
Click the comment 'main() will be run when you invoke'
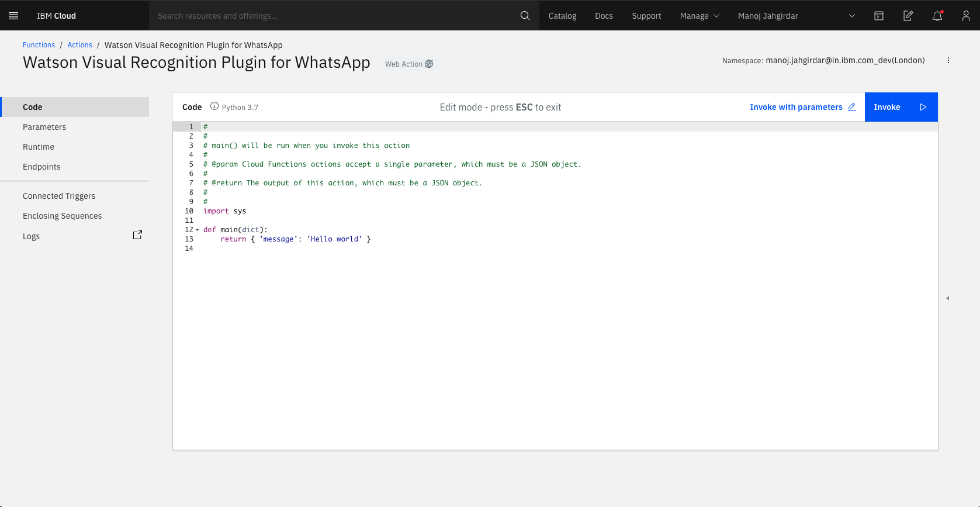coord(306,146)
